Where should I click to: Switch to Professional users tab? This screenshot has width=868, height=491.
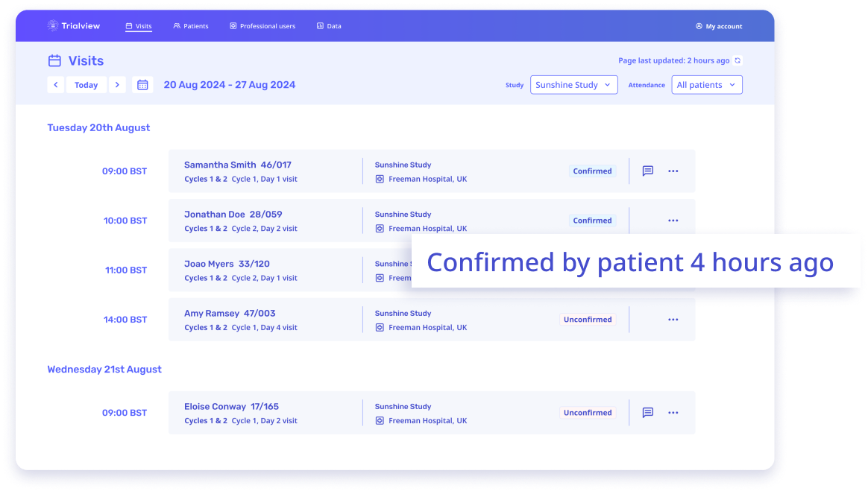[262, 26]
